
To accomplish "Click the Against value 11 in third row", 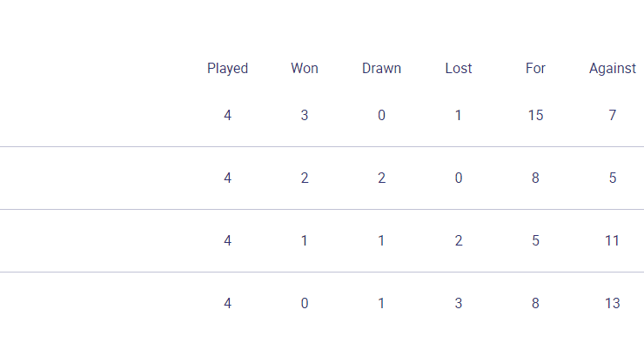I will [x=613, y=240].
